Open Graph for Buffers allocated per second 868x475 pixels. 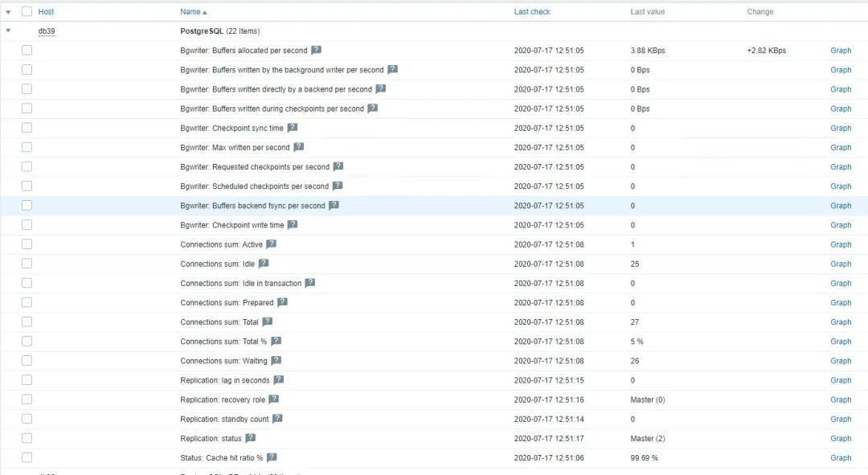coord(841,51)
